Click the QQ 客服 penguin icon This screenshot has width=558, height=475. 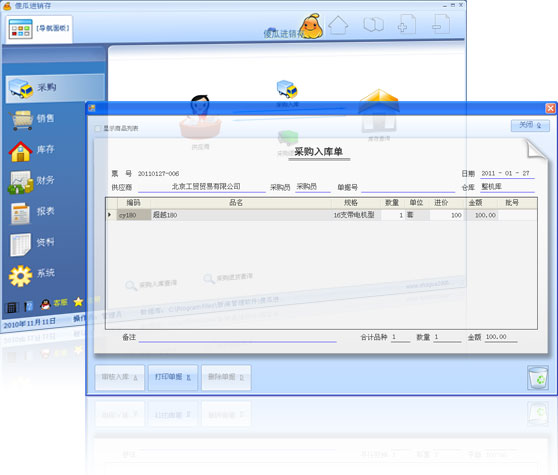(x=45, y=304)
